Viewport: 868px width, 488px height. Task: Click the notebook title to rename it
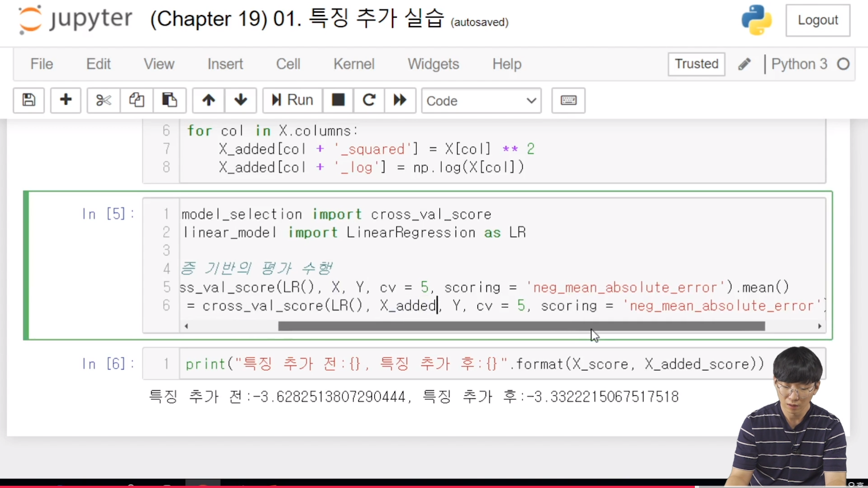(x=297, y=19)
